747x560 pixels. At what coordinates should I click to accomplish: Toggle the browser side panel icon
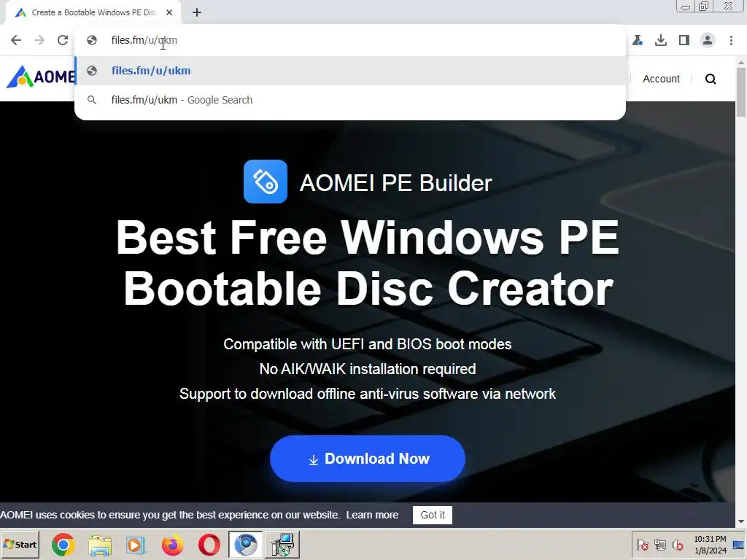coord(684,40)
